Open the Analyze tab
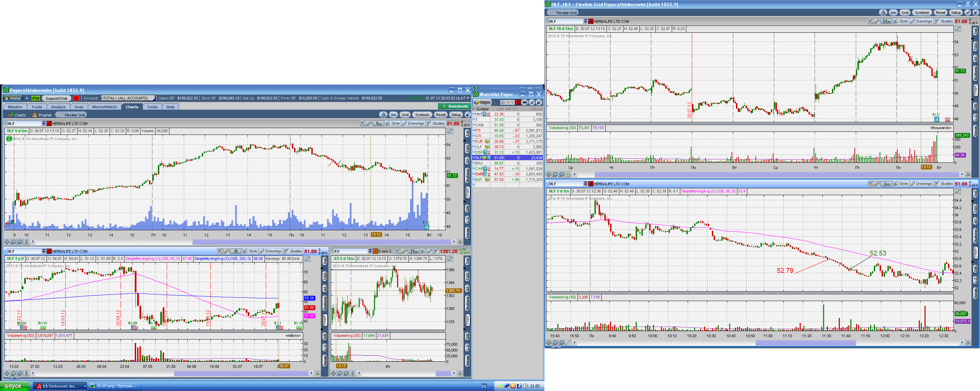 (x=59, y=107)
